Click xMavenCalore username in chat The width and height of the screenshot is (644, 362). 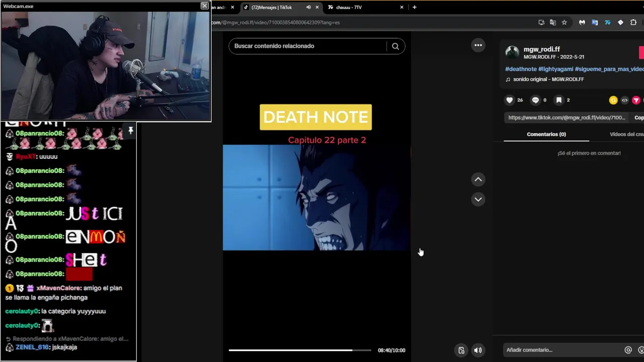tap(58, 288)
